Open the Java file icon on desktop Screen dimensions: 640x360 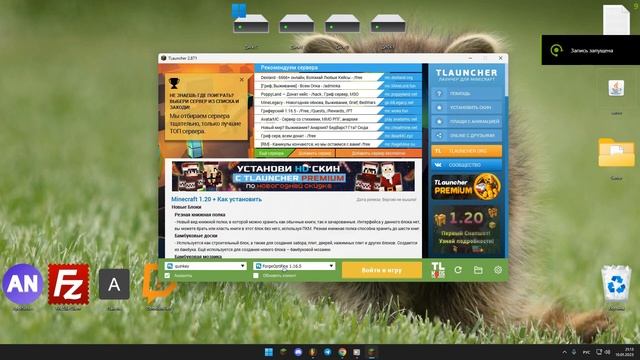pyautogui.click(x=616, y=88)
